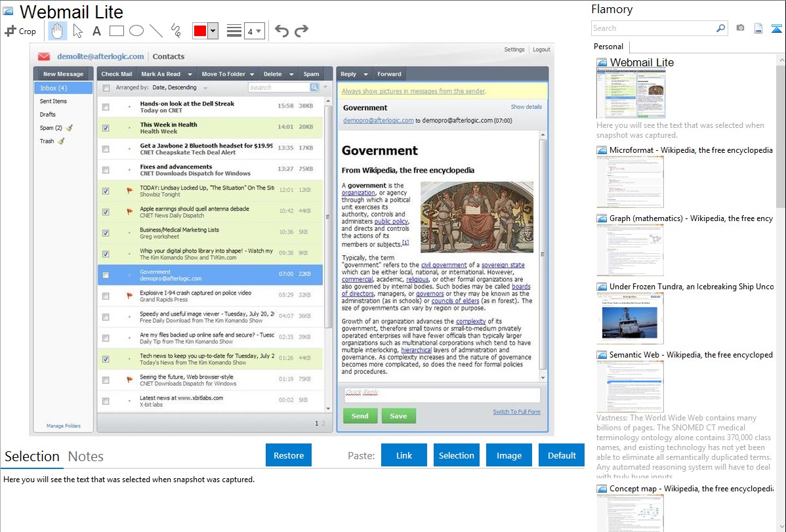This screenshot has height=532, width=786.
Task: Open the Personal tab in Flamory
Action: pyautogui.click(x=609, y=47)
